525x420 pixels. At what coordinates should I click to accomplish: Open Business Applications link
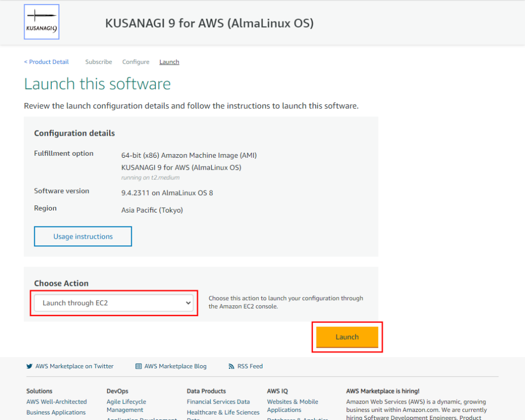(56, 412)
